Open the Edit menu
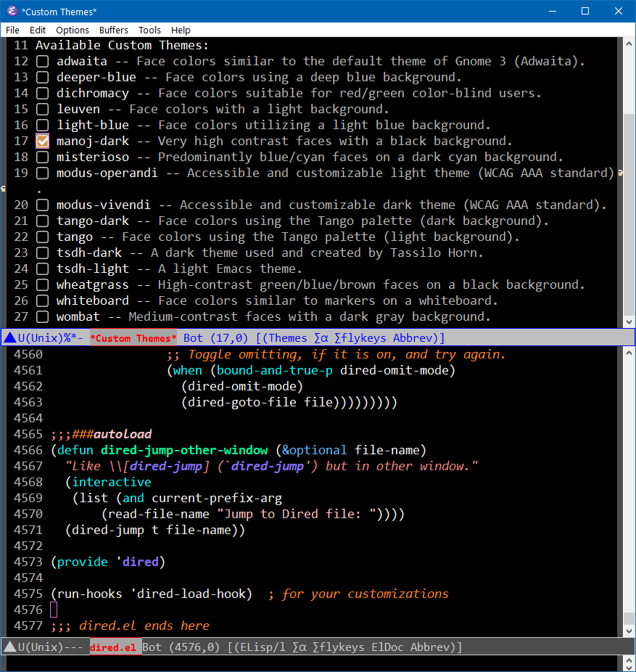 pos(38,30)
